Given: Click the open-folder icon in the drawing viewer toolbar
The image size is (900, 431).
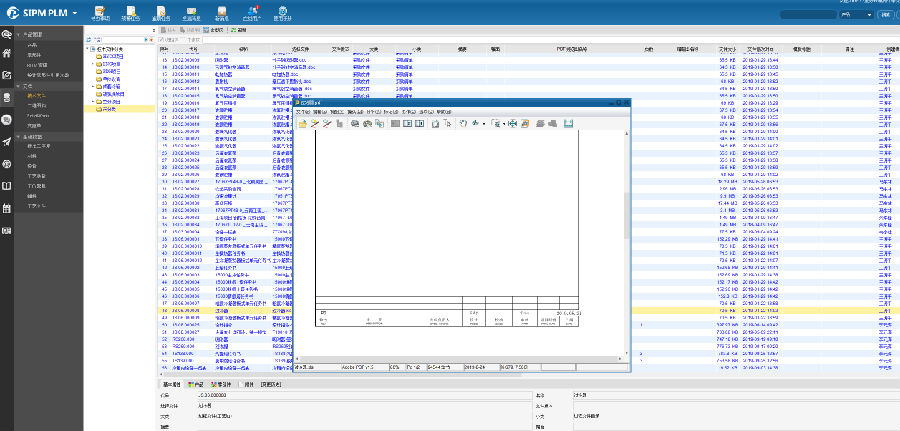Looking at the screenshot, I should pyautogui.click(x=302, y=123).
